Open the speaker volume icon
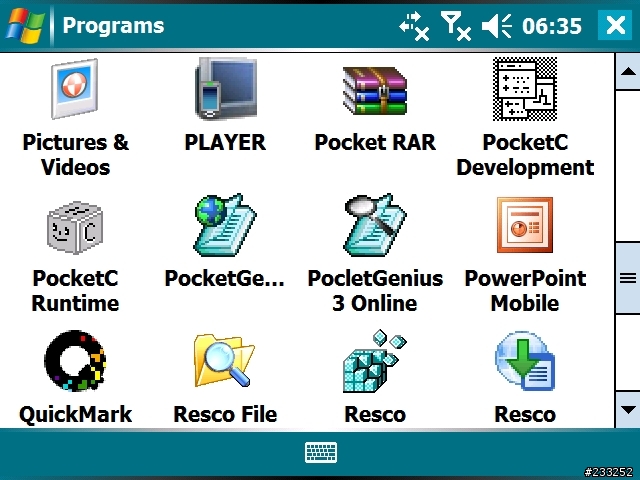 (x=496, y=26)
